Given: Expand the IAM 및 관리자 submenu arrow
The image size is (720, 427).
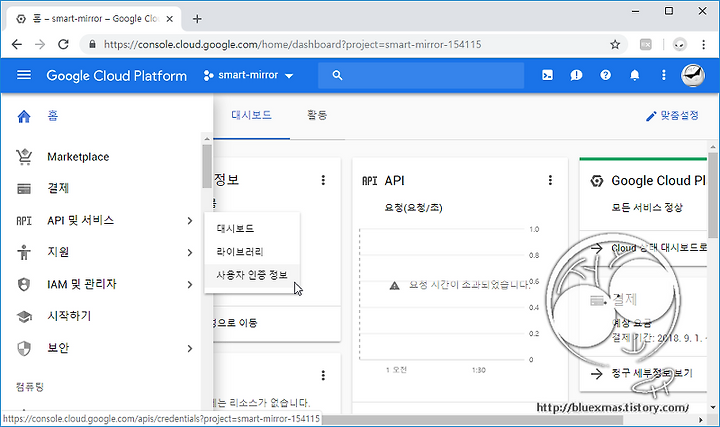Looking at the screenshot, I should tap(190, 285).
